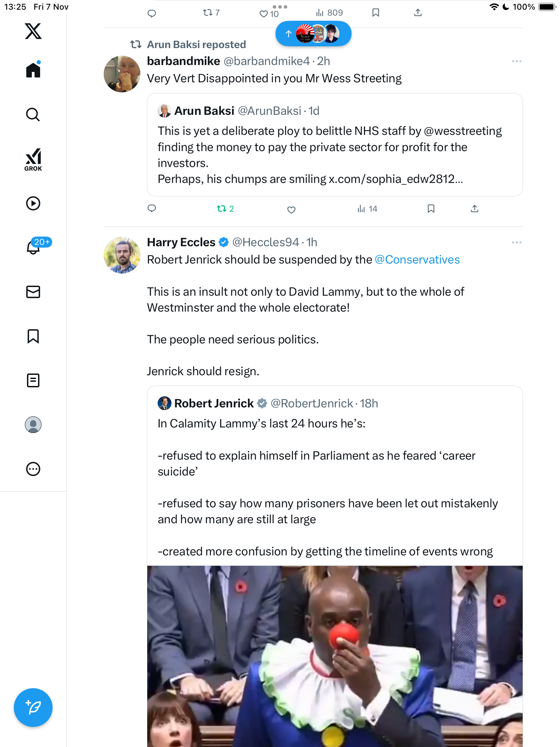
Task: Open more options for barbandmike's post
Action: tap(516, 61)
